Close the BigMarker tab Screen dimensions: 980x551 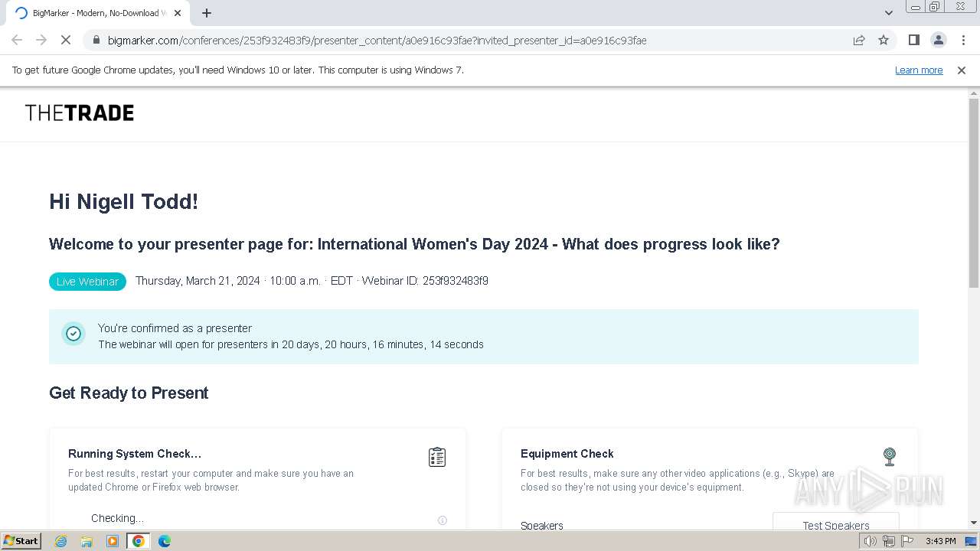[x=178, y=13]
